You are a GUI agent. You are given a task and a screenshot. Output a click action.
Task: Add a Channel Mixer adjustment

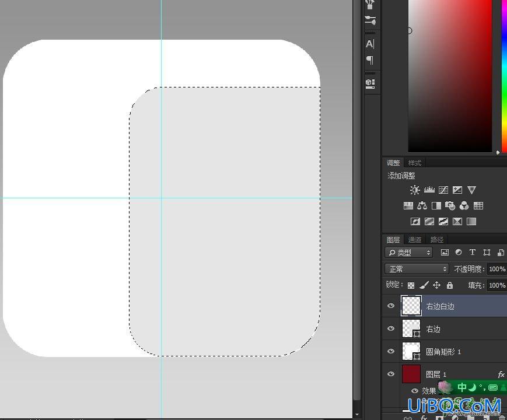464,206
